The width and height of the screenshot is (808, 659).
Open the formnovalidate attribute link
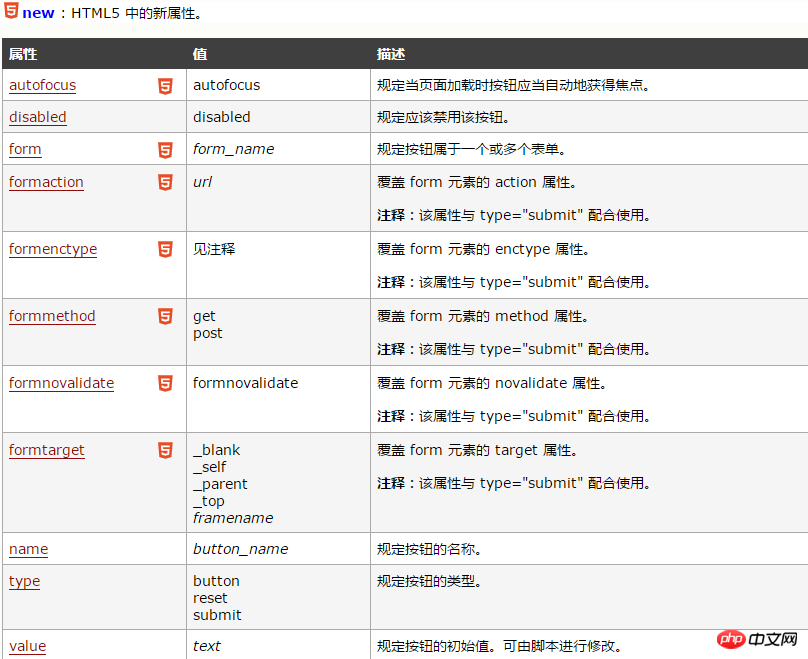[61, 383]
